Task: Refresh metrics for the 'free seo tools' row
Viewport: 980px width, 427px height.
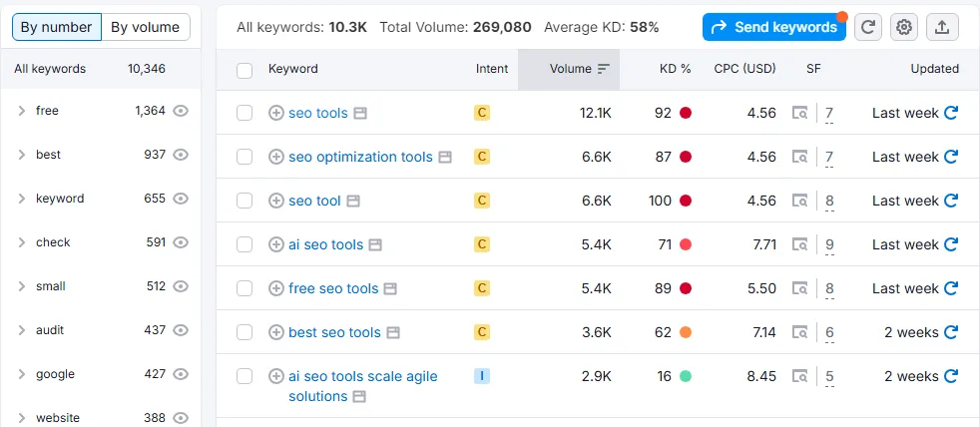Action: point(951,287)
